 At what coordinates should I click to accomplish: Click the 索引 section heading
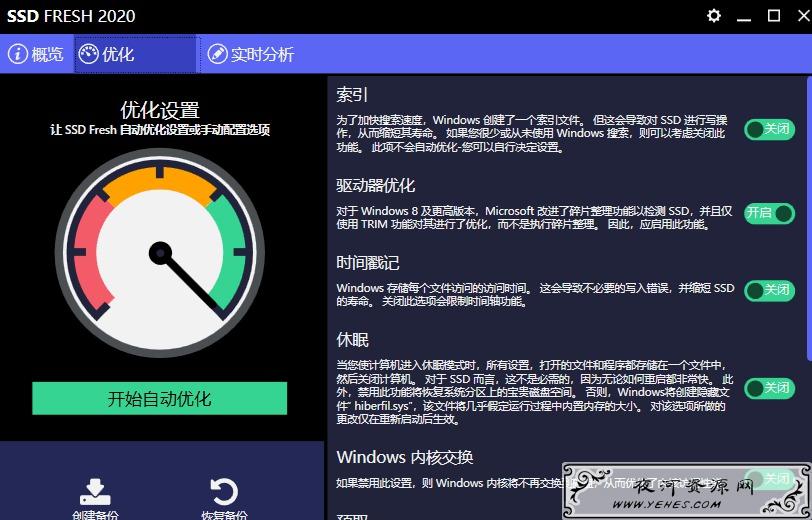point(352,94)
